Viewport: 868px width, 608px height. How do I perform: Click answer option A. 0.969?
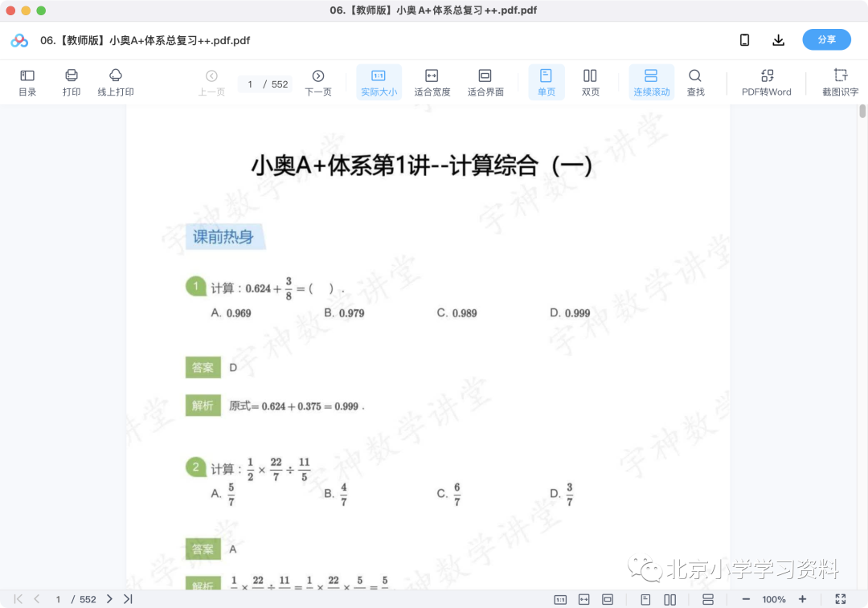tap(231, 313)
